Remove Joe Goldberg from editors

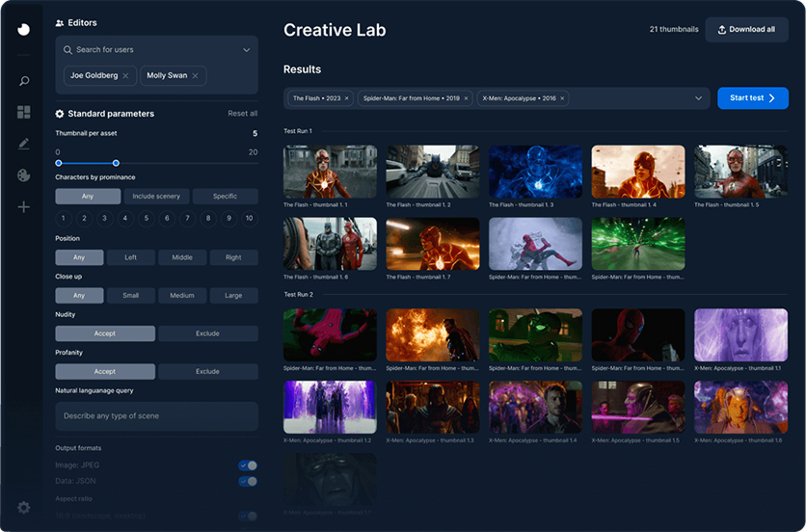click(125, 75)
